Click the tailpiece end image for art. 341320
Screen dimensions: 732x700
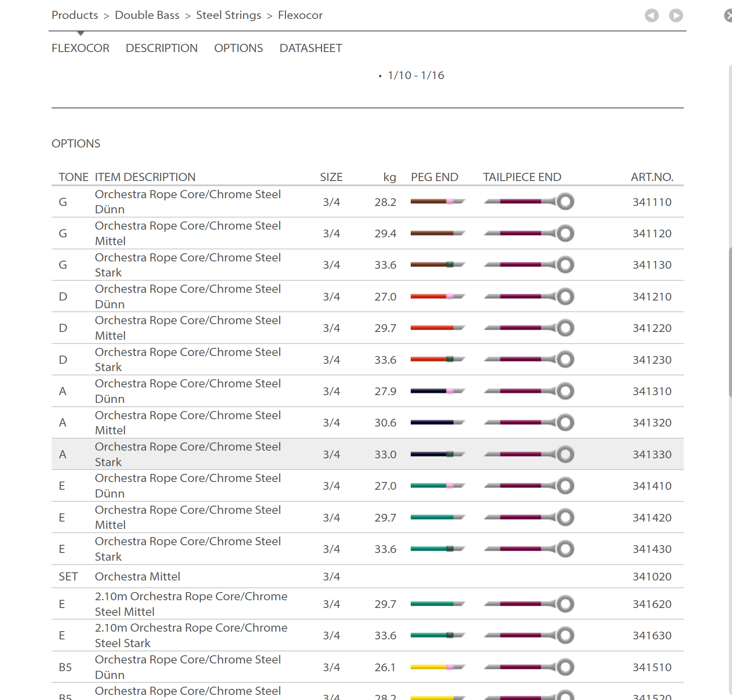[x=529, y=422]
